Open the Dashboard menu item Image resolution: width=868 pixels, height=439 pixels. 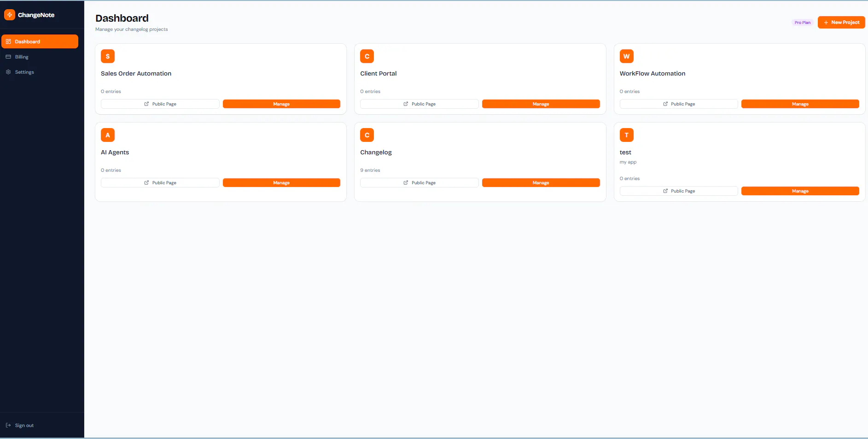point(40,41)
